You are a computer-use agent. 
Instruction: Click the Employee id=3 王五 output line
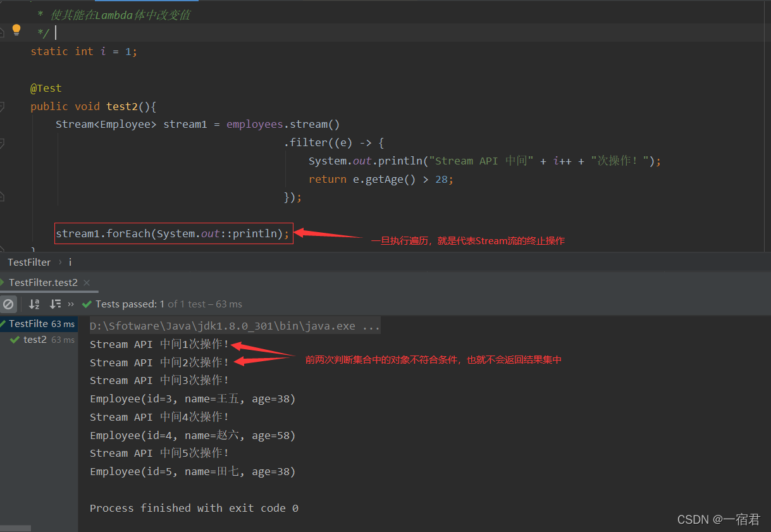[x=193, y=399]
